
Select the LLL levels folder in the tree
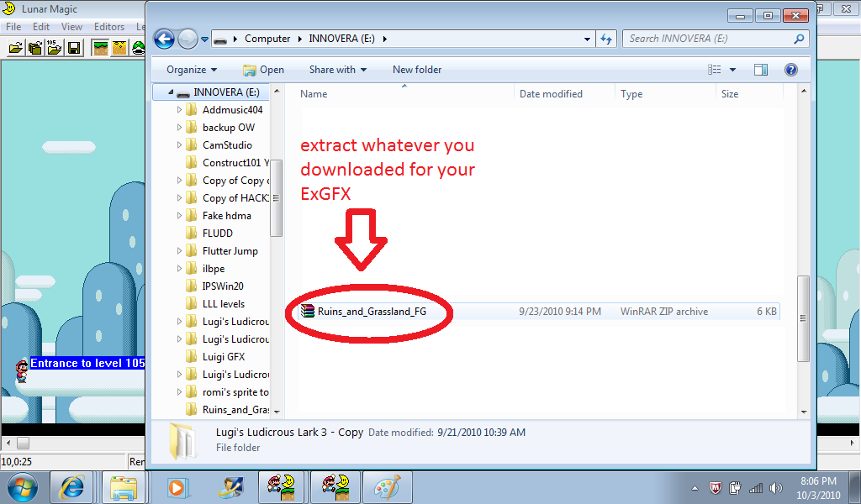tap(224, 304)
